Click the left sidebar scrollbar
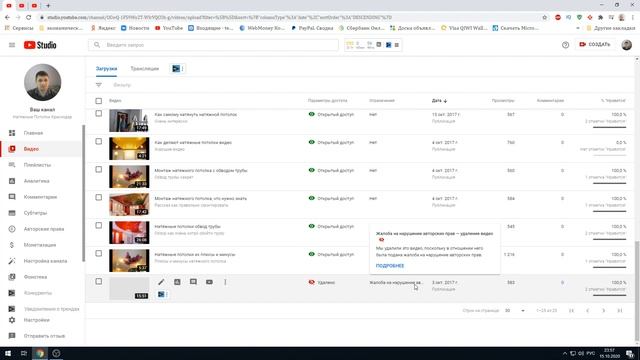This screenshot has width=640, height=360. [x=84, y=193]
